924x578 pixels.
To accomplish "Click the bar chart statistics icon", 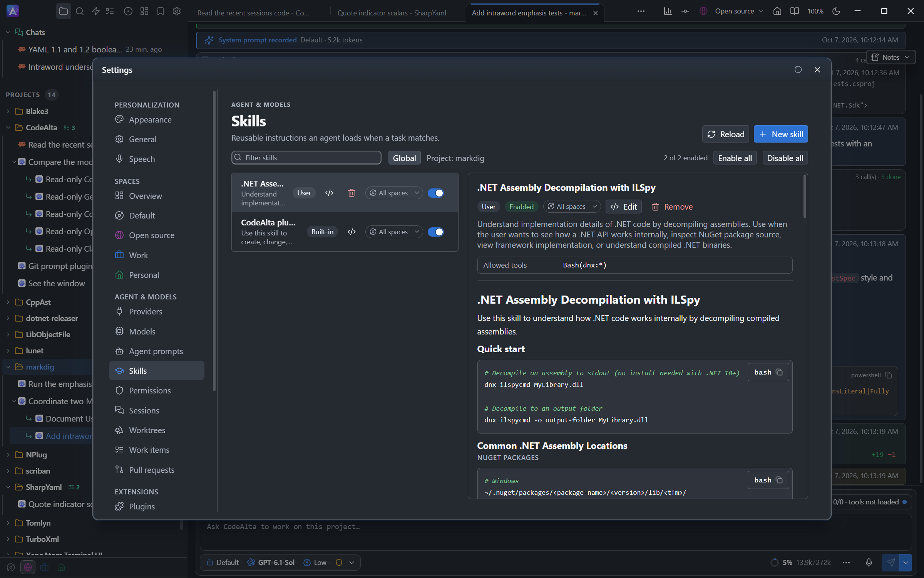I will click(668, 11).
